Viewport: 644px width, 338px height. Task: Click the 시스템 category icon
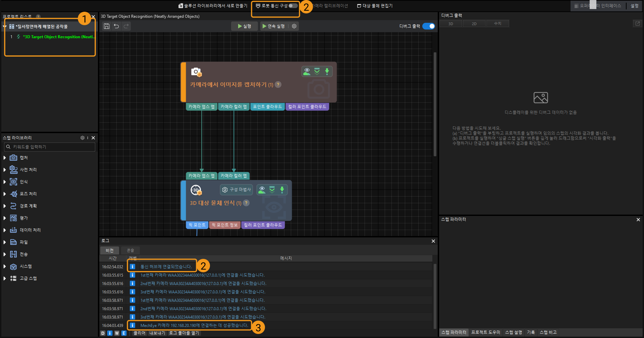coord(13,266)
